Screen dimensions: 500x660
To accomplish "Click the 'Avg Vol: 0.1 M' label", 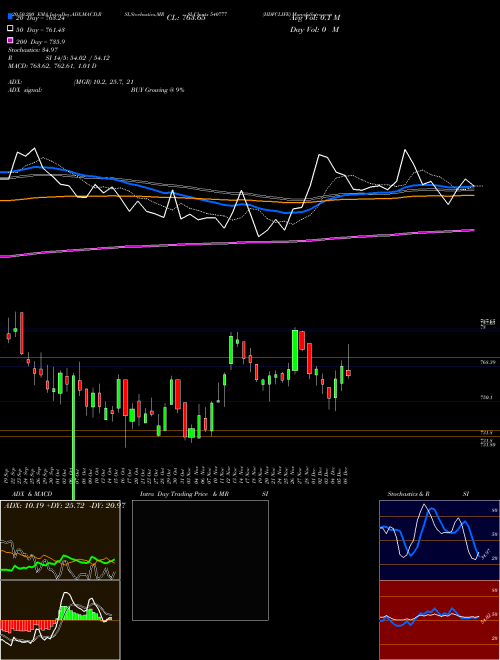I will coord(315,18).
